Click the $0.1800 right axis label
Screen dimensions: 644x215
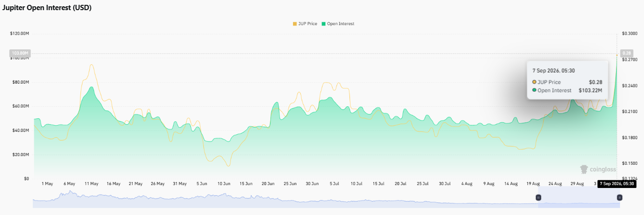click(x=629, y=138)
